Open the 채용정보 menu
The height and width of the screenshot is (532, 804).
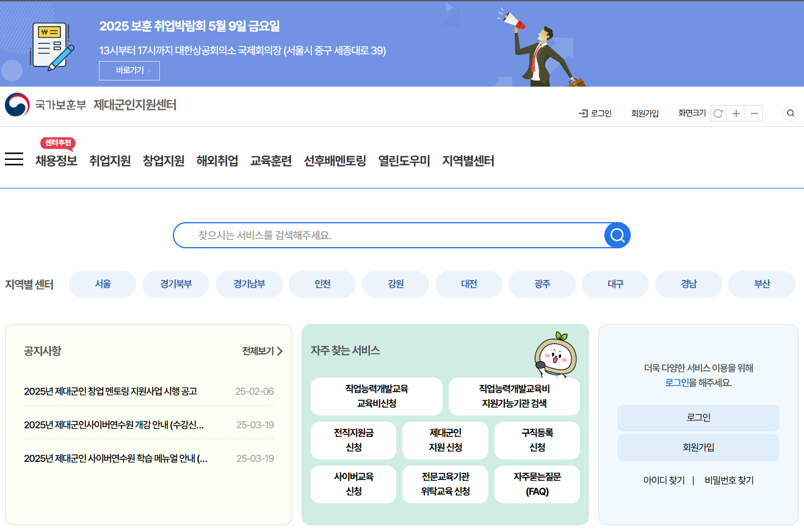click(x=56, y=160)
